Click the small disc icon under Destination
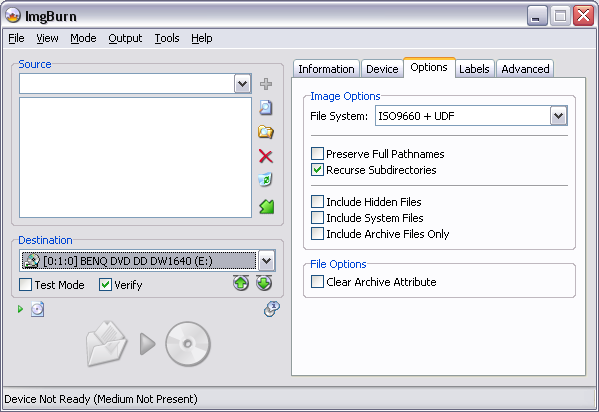Viewport: 599px width, 412px height. pyautogui.click(x=37, y=309)
